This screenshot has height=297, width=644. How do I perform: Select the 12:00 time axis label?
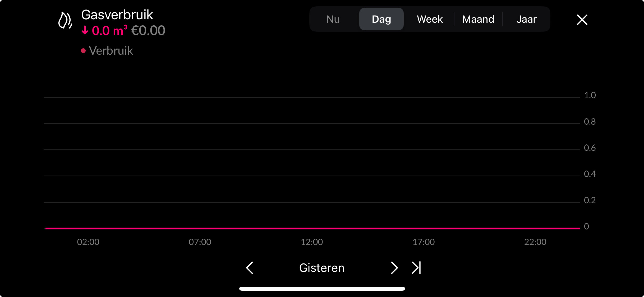tap(312, 242)
